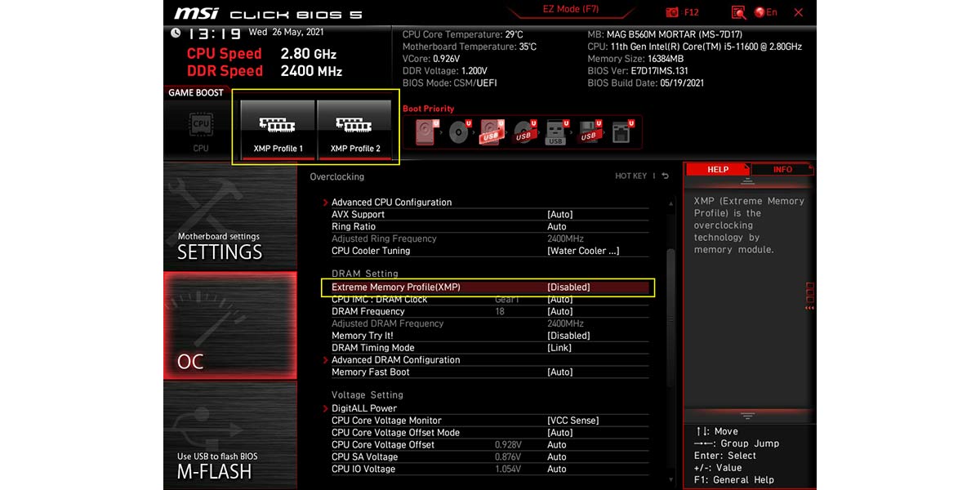This screenshot has height=490, width=980.
Task: Switch to EZ Mode (F7)
Action: tap(571, 11)
